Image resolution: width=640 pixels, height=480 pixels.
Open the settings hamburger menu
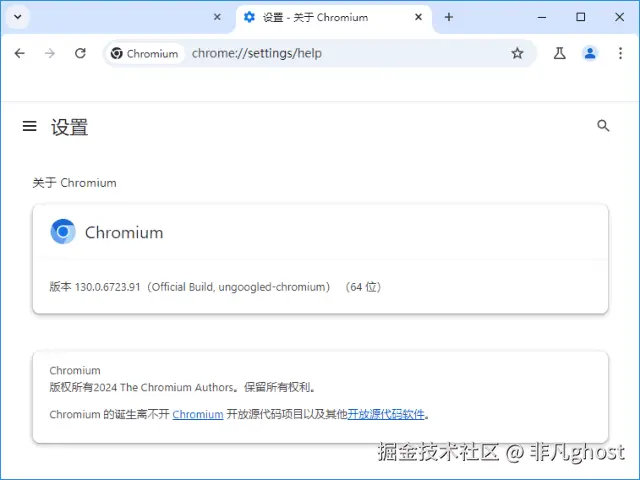pyautogui.click(x=29, y=126)
